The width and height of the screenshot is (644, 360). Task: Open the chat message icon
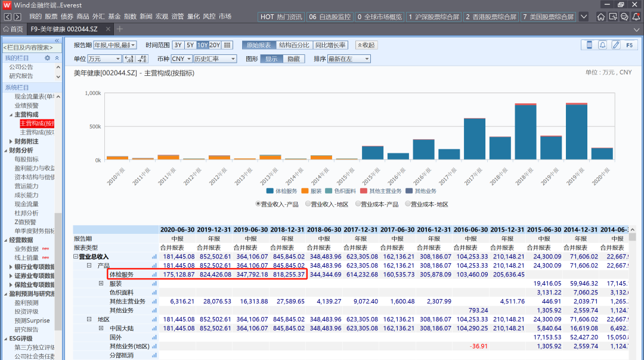click(624, 17)
